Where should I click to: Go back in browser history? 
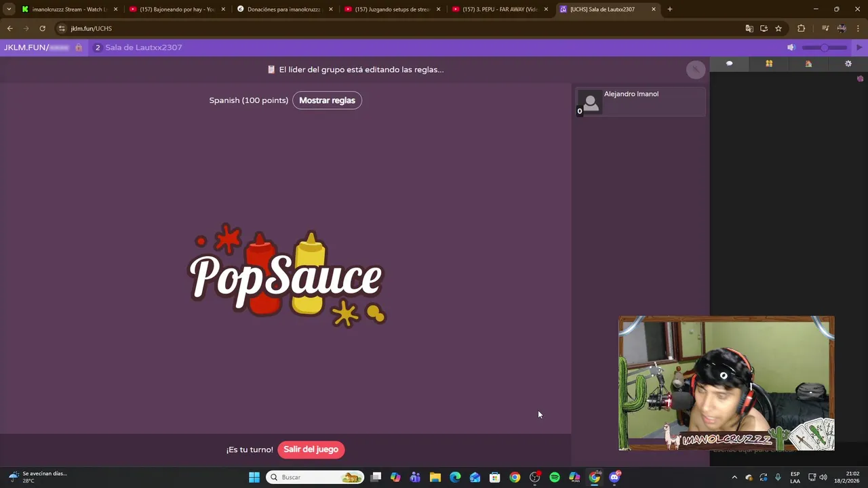point(10,28)
